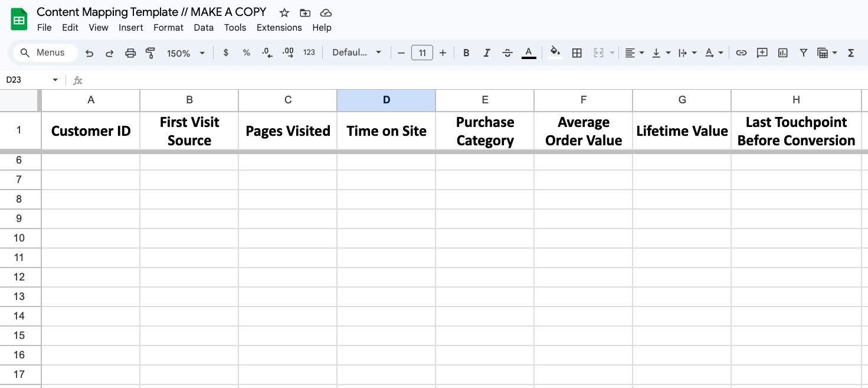Open the 123 number formats menu

coord(309,53)
